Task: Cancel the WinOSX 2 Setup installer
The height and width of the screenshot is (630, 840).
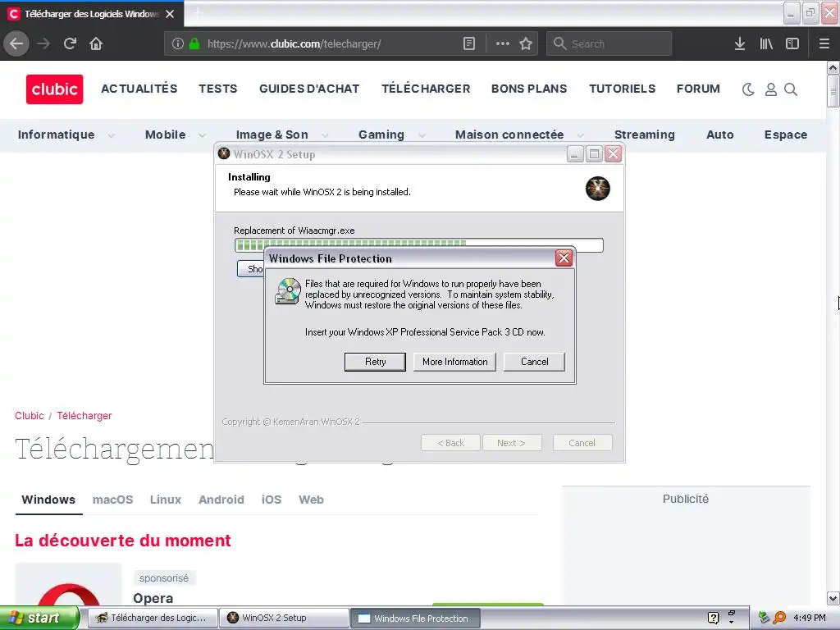Action: (x=582, y=442)
